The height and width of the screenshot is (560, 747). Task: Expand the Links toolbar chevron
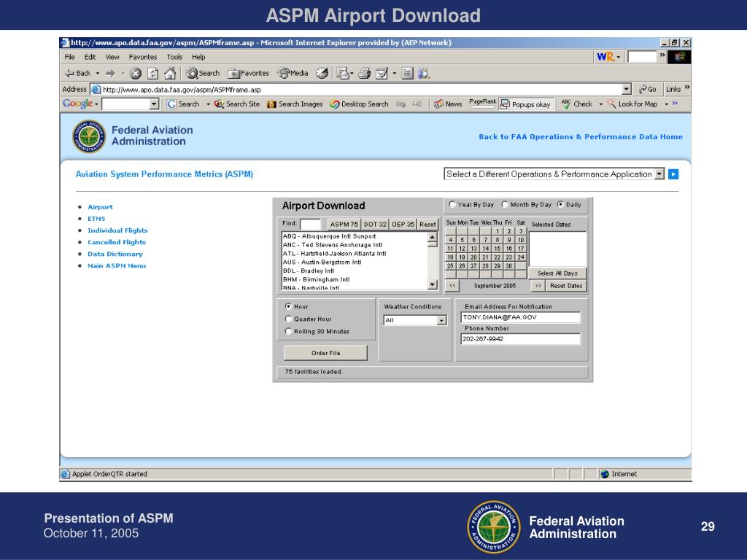tap(687, 87)
